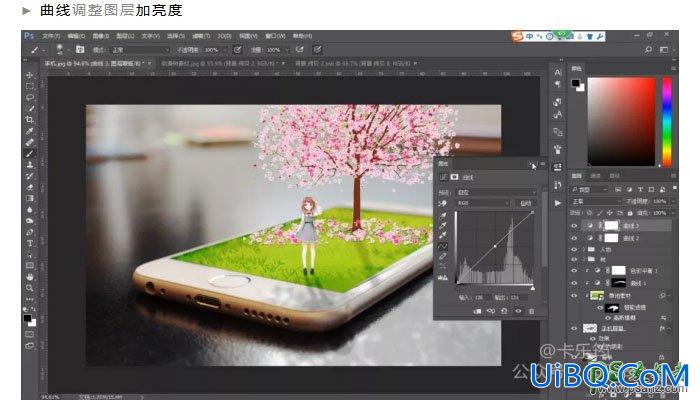Open layer filter type dropdown
Viewport: 700px width, 400px height.
pos(590,190)
